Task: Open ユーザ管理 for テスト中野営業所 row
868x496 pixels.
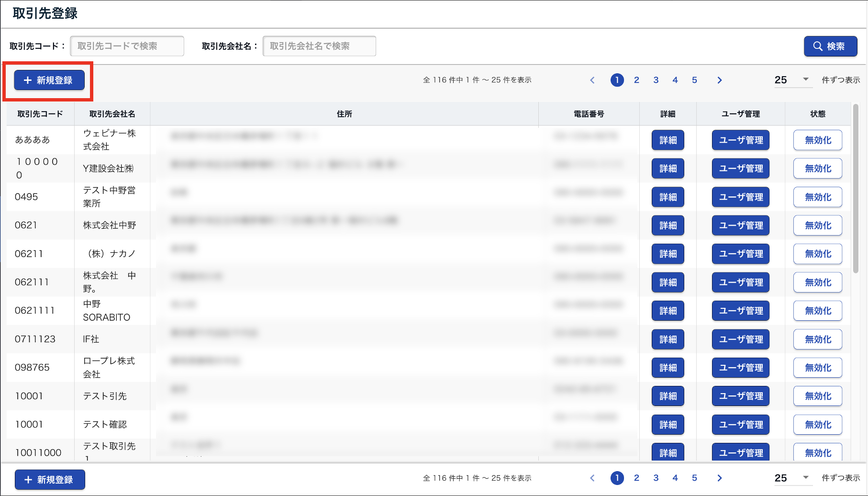Action: click(x=740, y=197)
